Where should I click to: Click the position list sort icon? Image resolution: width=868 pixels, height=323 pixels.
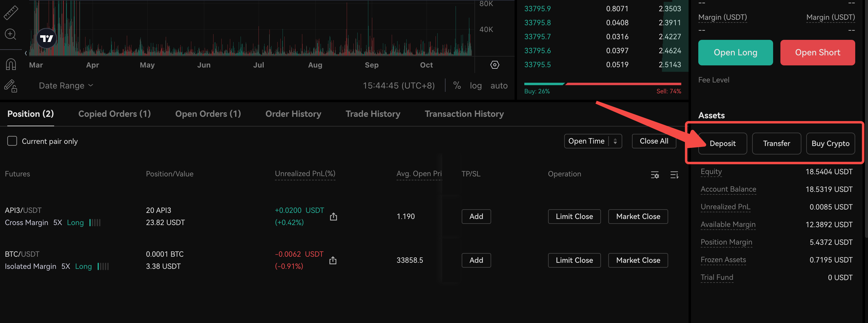[674, 175]
